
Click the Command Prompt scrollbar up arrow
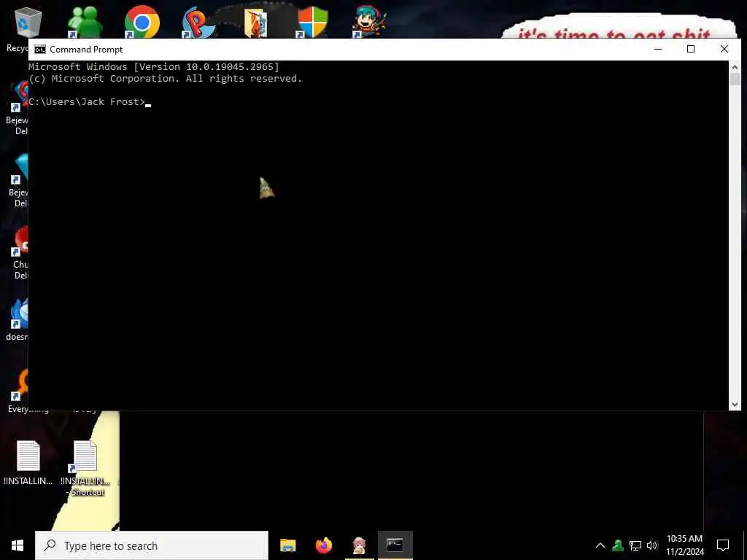(735, 67)
